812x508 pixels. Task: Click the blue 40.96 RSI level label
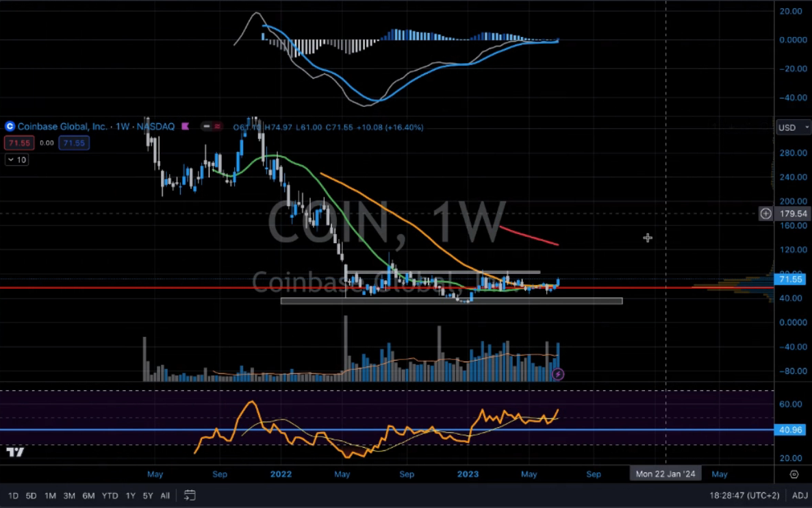(x=793, y=430)
